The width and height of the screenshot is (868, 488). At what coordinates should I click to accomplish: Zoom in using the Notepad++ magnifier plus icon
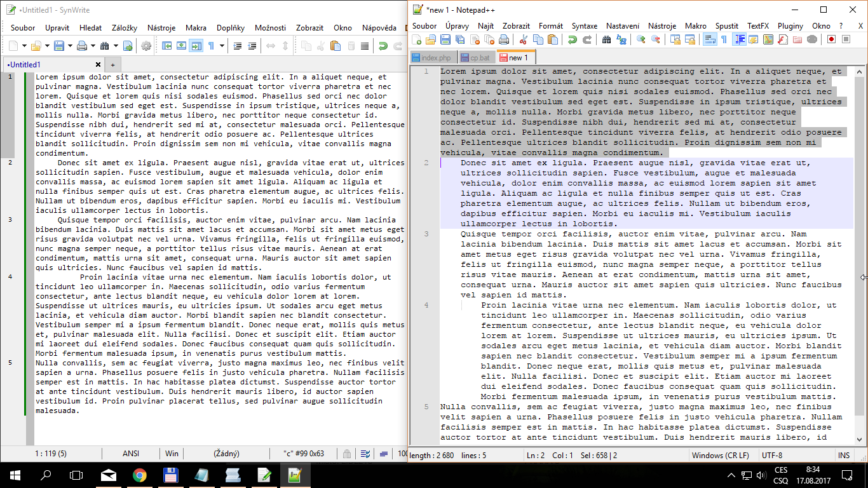(x=641, y=39)
